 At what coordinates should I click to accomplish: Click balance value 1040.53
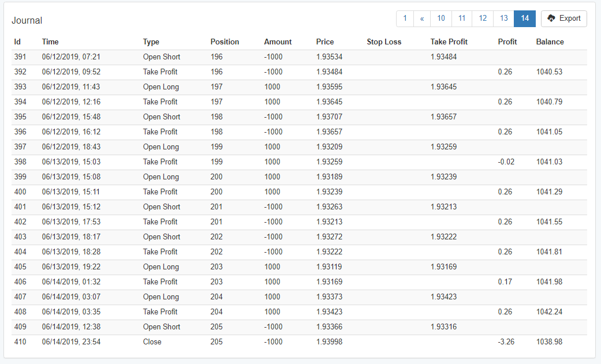[x=549, y=72]
